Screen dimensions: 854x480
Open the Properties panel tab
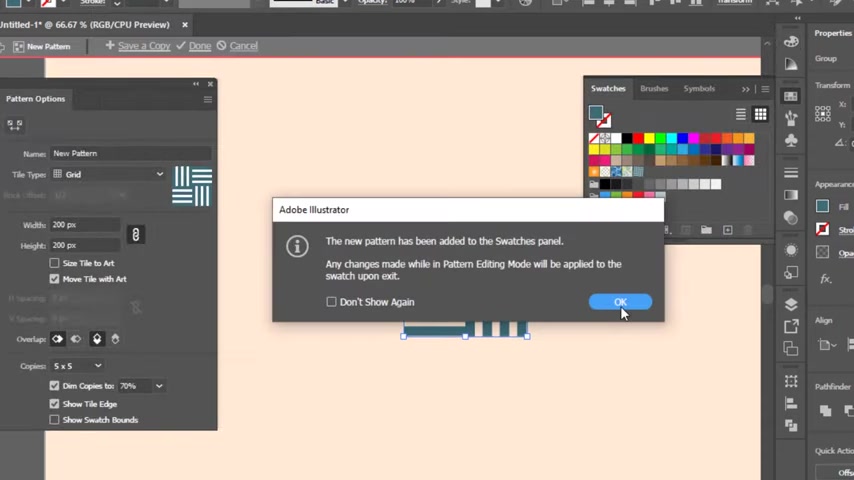coord(832,33)
